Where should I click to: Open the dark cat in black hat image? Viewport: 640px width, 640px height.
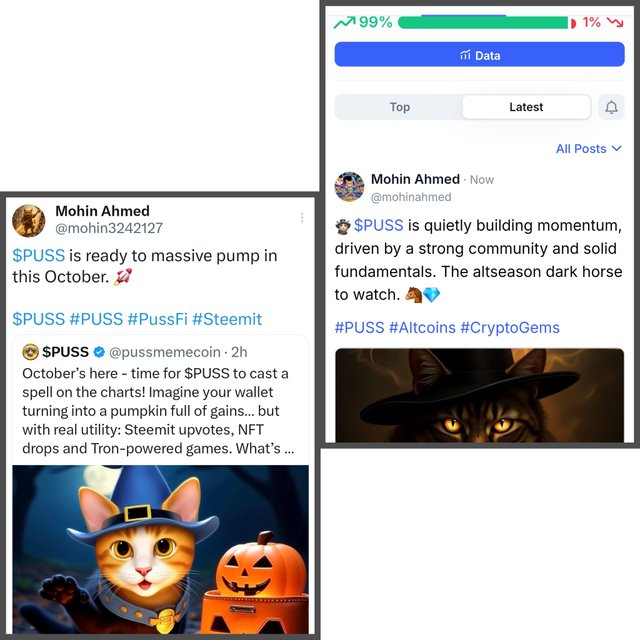(479, 395)
